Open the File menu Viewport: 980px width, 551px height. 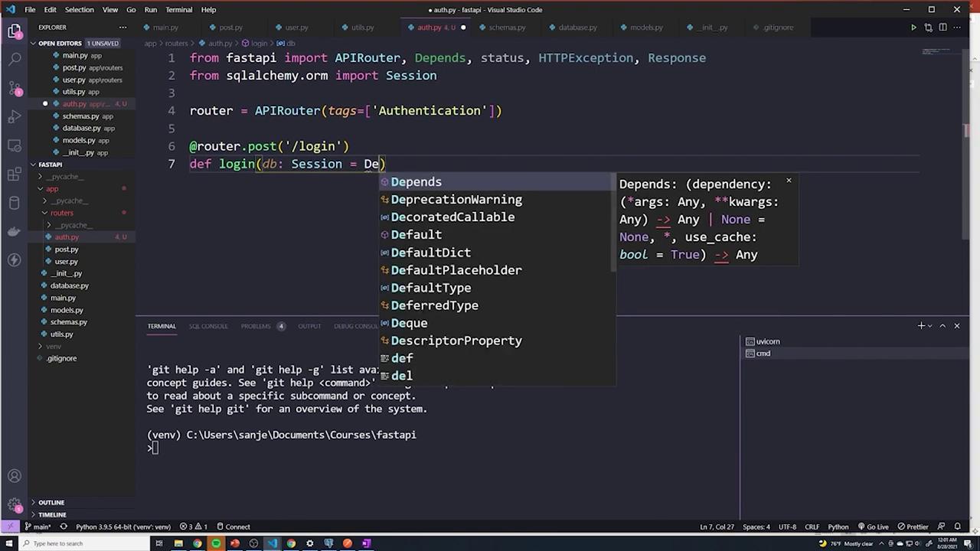tap(30, 9)
